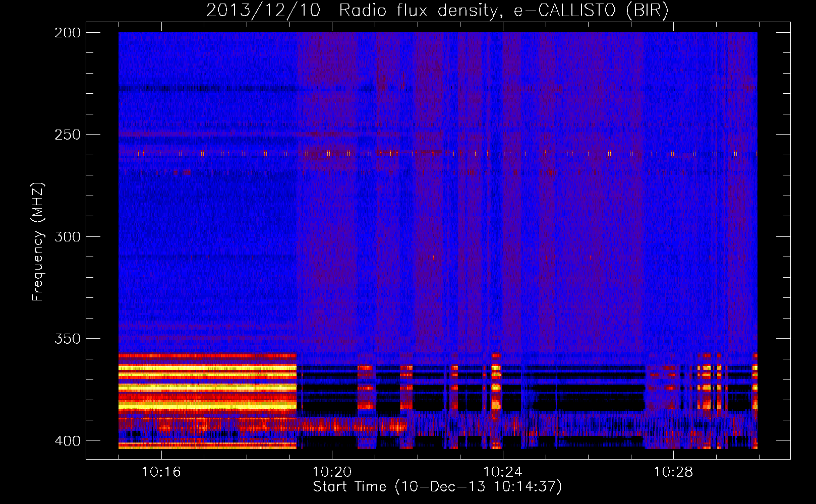
Task: Click the 'Frequency (MHZ)' axis label
Action: (x=38, y=241)
